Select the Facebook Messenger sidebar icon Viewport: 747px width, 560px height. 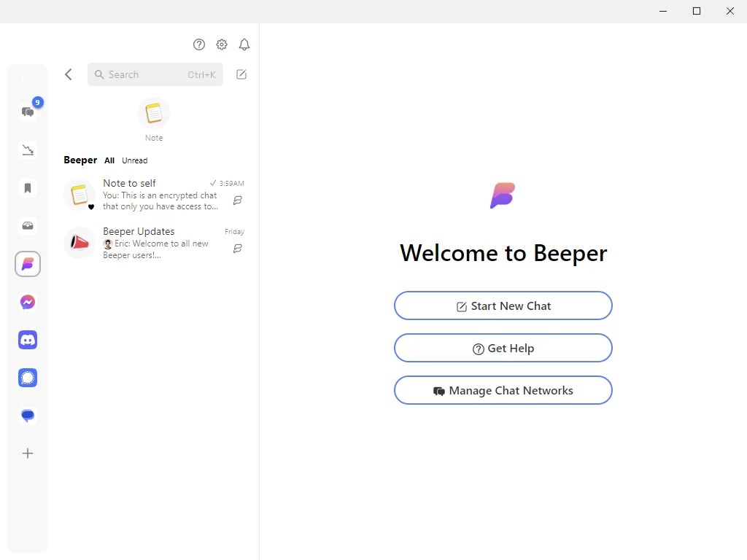point(28,302)
